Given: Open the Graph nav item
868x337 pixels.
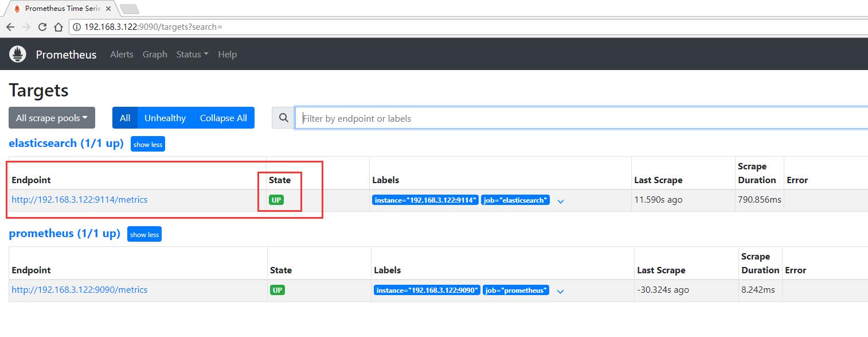Looking at the screenshot, I should 155,54.
